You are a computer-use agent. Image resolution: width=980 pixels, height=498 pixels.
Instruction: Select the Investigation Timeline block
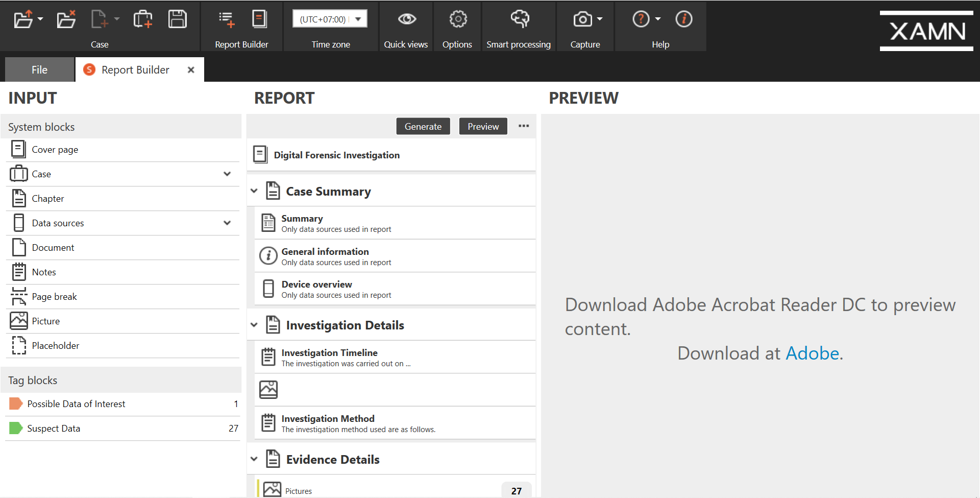395,358
